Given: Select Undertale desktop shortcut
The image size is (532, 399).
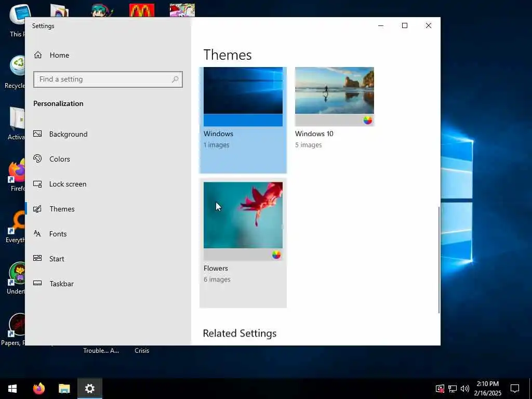Looking at the screenshot, I should [x=16, y=278].
